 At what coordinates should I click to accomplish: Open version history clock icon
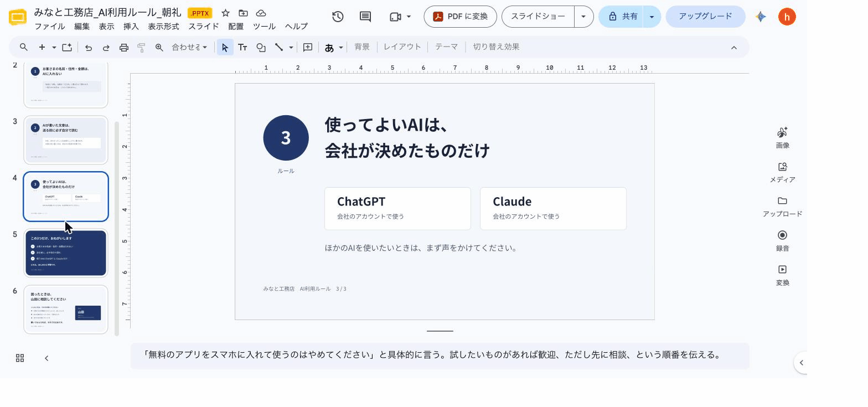(x=338, y=17)
